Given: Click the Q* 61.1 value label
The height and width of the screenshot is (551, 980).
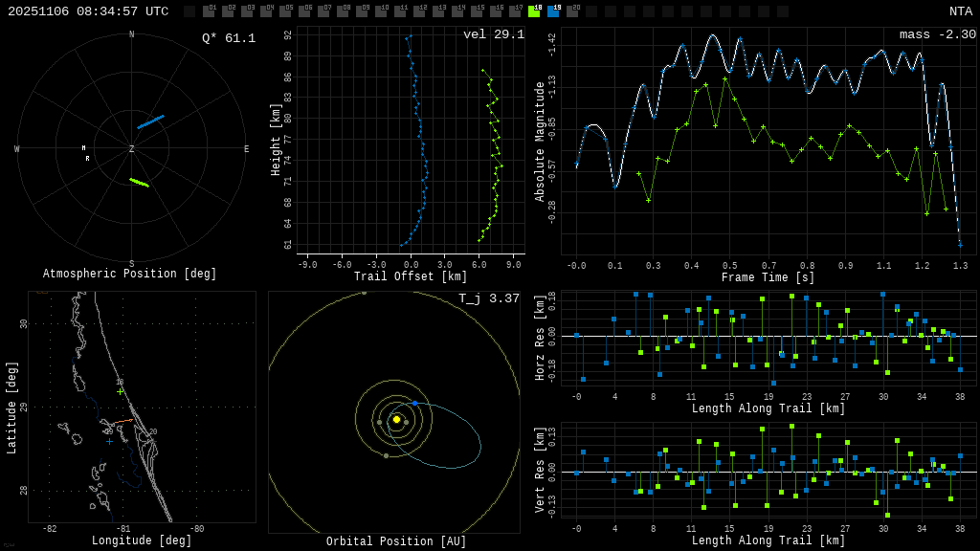Looking at the screenshot, I should (228, 38).
